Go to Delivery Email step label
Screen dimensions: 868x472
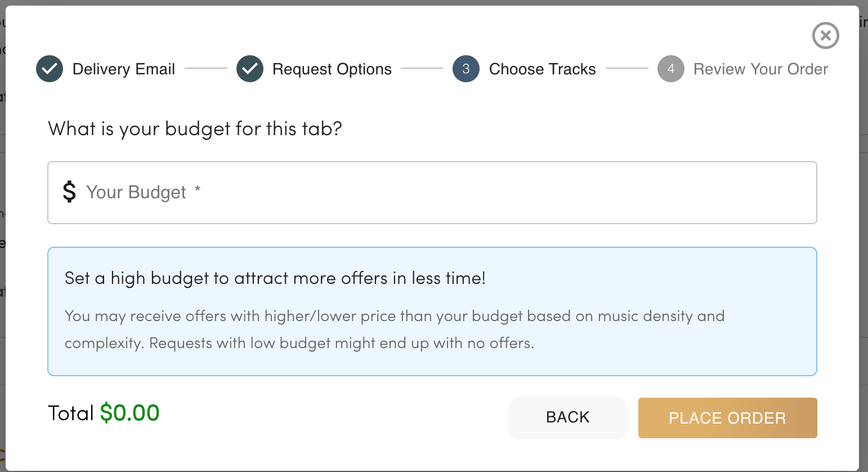124,69
